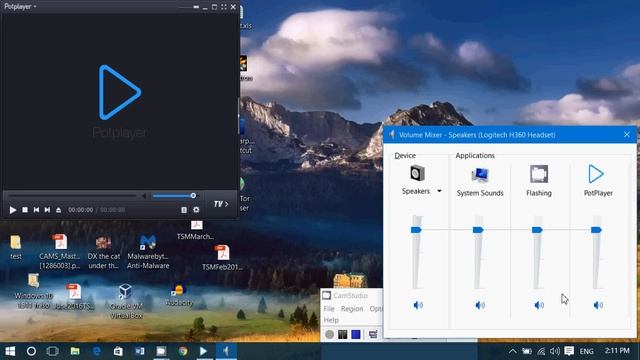Select the TSMMarch PDF desktop icon
Image resolution: width=640 pixels, height=360 pixels.
click(196, 230)
